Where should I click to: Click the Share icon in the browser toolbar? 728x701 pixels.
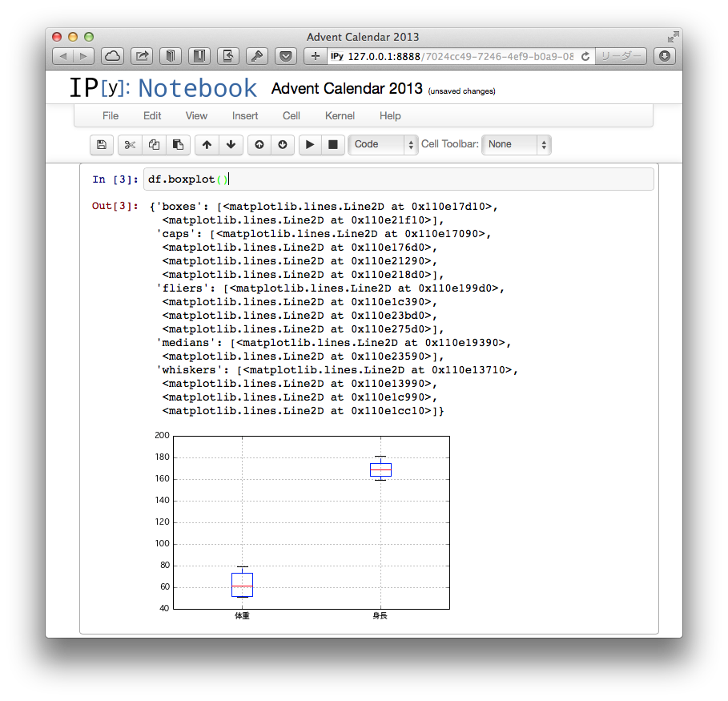[142, 56]
